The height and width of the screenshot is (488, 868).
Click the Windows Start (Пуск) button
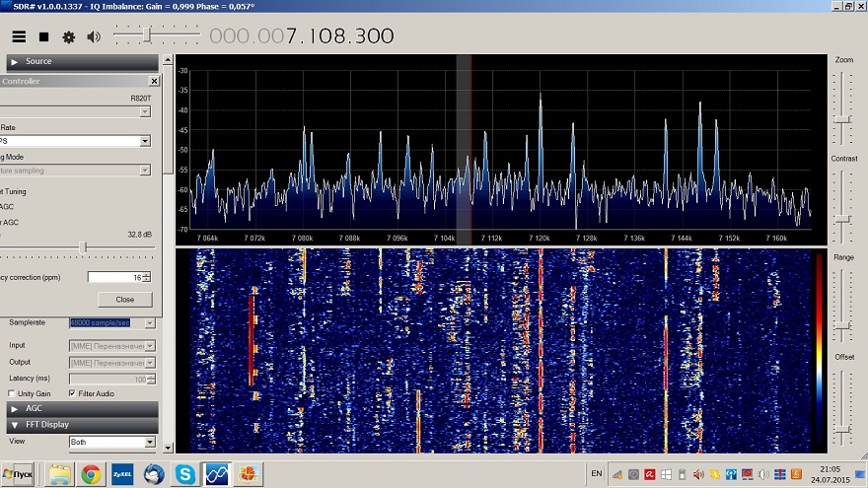coord(19,474)
